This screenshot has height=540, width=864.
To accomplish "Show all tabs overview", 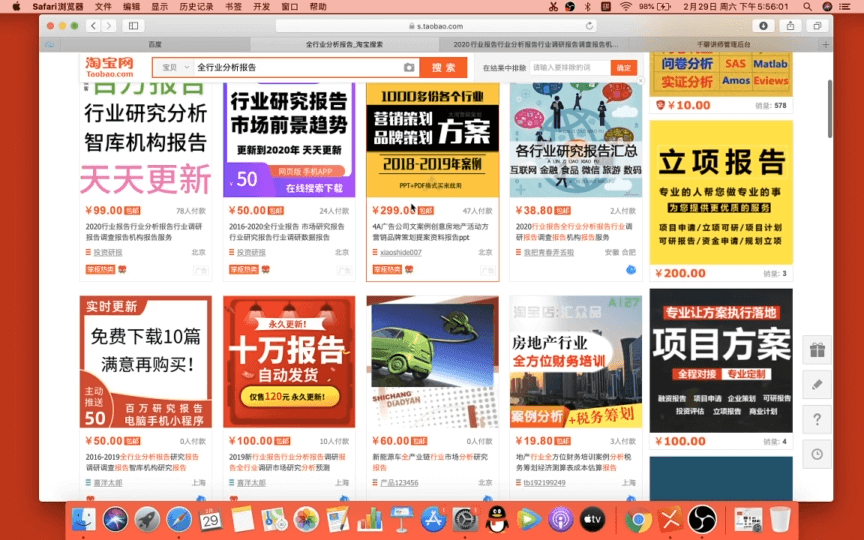I will [x=817, y=26].
